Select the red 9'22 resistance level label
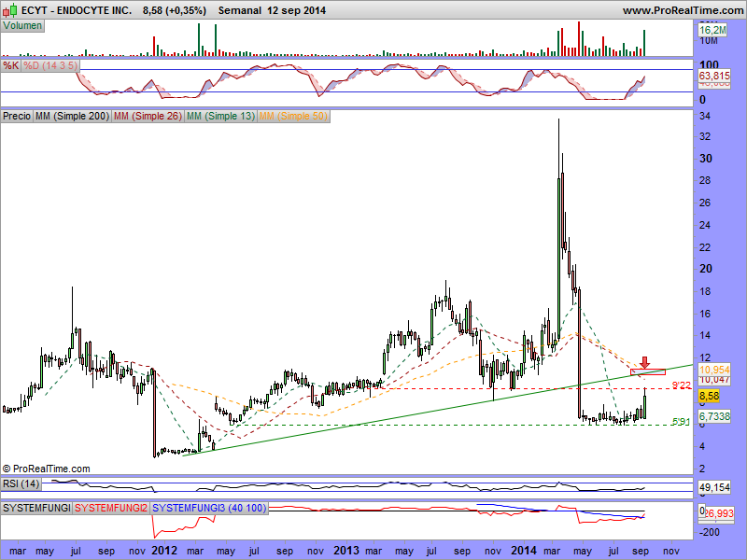This screenshot has width=747, height=560. (681, 385)
